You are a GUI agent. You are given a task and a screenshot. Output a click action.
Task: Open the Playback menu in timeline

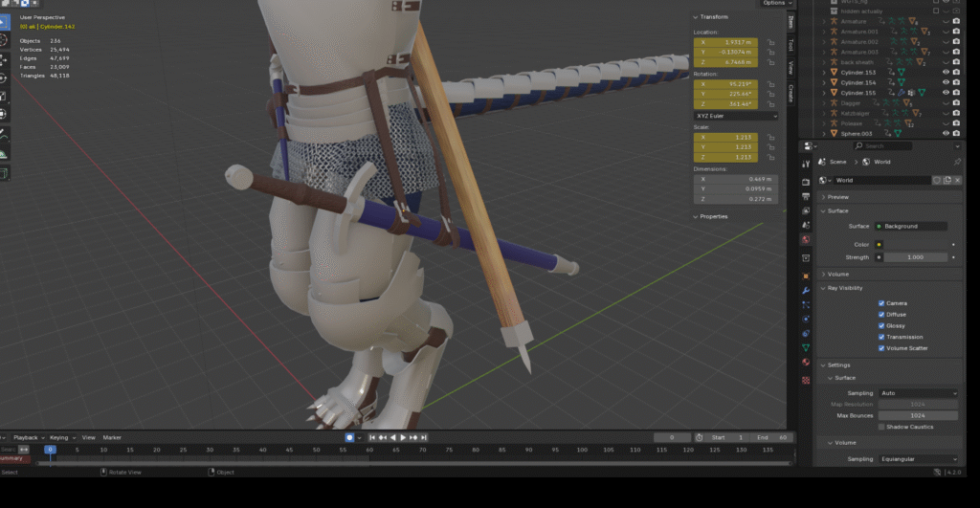pos(26,437)
